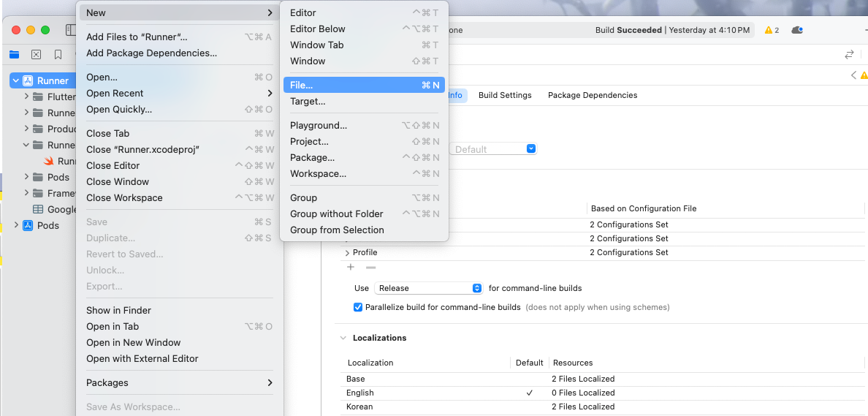Click the Xcode Cloud status icon
Image resolution: width=868 pixels, height=416 pixels.
click(x=797, y=30)
